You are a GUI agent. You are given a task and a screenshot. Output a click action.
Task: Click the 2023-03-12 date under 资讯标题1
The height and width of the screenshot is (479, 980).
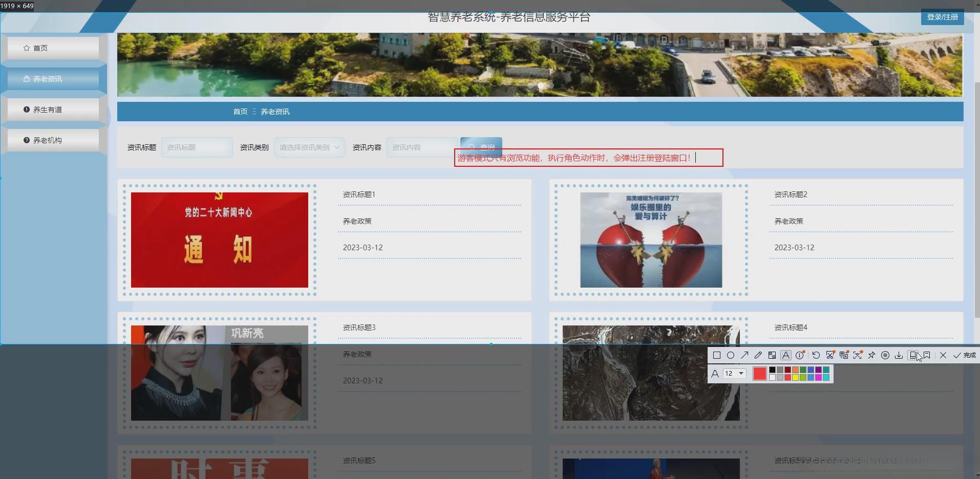click(363, 248)
